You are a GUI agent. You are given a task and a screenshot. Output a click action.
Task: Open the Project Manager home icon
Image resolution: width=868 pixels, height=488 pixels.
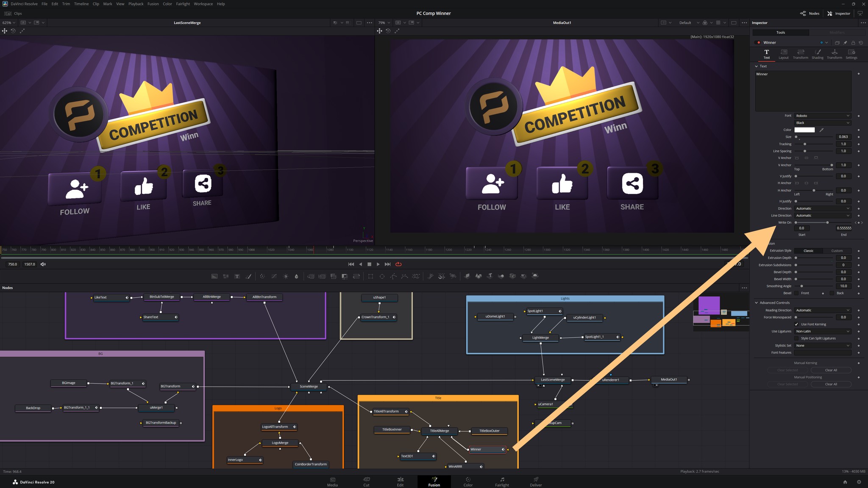(x=845, y=482)
